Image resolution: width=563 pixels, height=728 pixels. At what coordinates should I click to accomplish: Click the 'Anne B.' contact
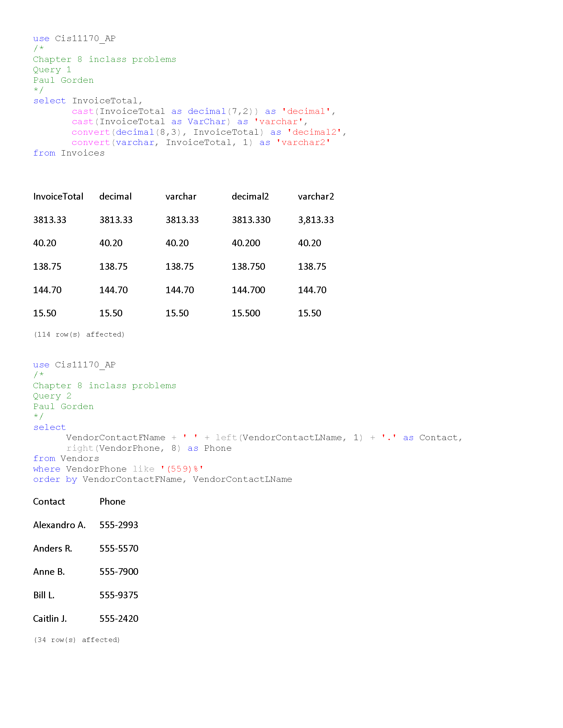pyautogui.click(x=49, y=572)
